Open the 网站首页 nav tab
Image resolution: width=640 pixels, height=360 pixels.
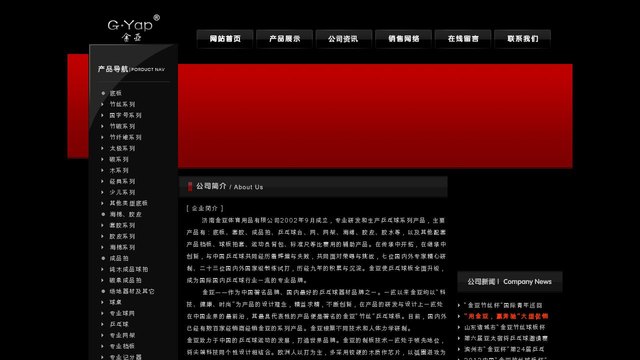(225, 39)
